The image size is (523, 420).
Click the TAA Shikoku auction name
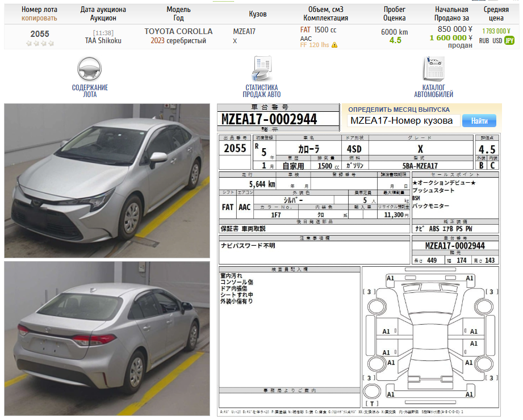[103, 41]
